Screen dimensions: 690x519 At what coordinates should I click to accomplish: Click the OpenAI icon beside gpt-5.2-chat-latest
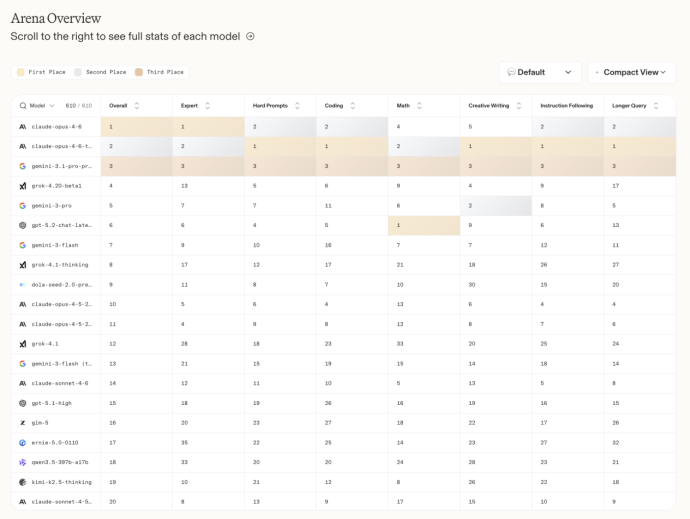(22, 225)
